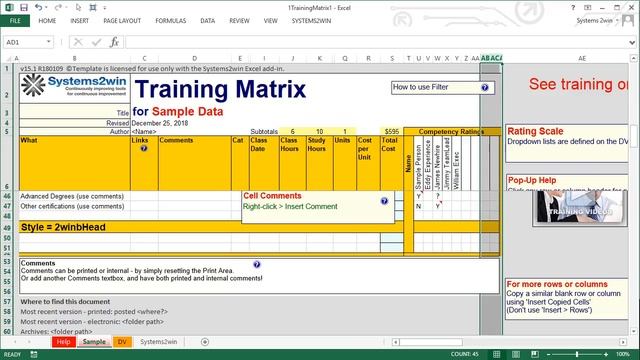Click the Comments box help icon
The height and width of the screenshot is (360, 640).
[x=257, y=264]
